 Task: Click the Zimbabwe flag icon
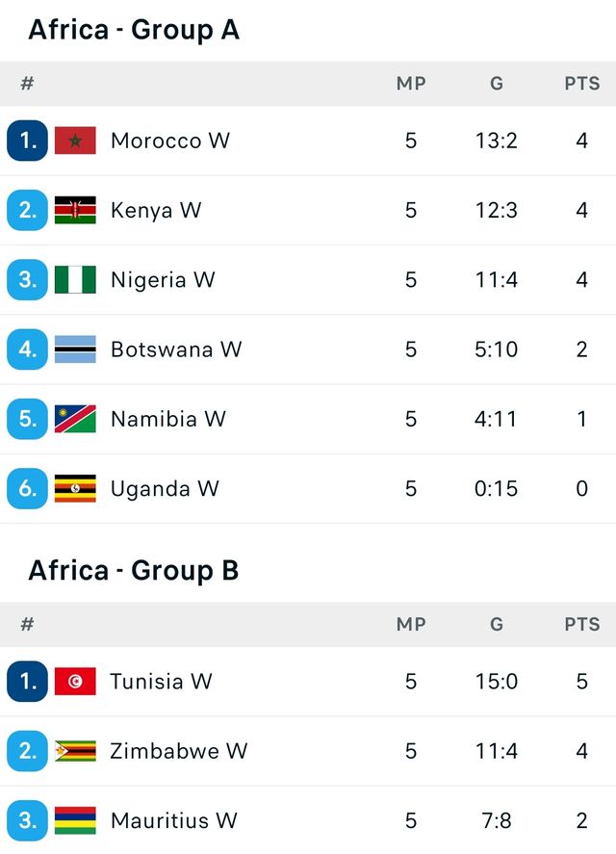75,751
